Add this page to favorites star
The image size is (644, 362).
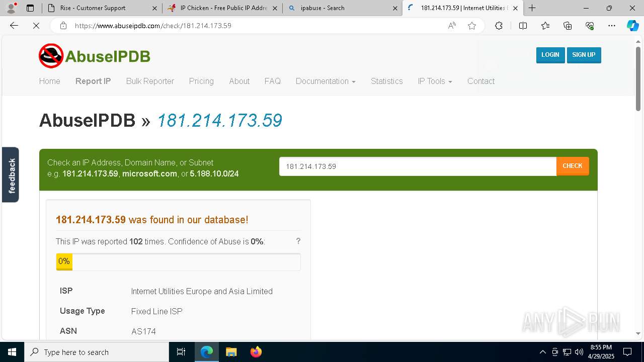pos(472,26)
